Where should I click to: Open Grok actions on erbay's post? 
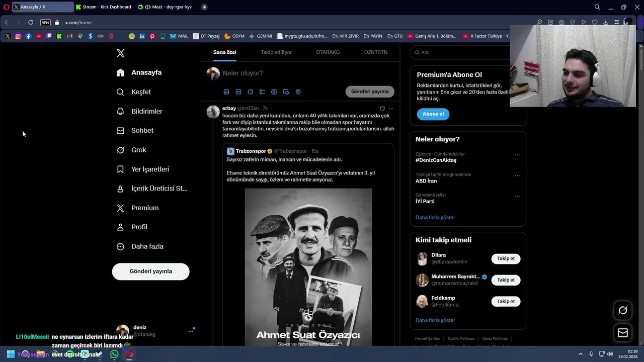[382, 109]
